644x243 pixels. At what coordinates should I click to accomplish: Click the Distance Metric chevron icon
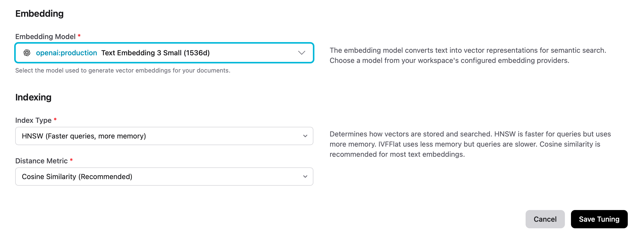305,177
